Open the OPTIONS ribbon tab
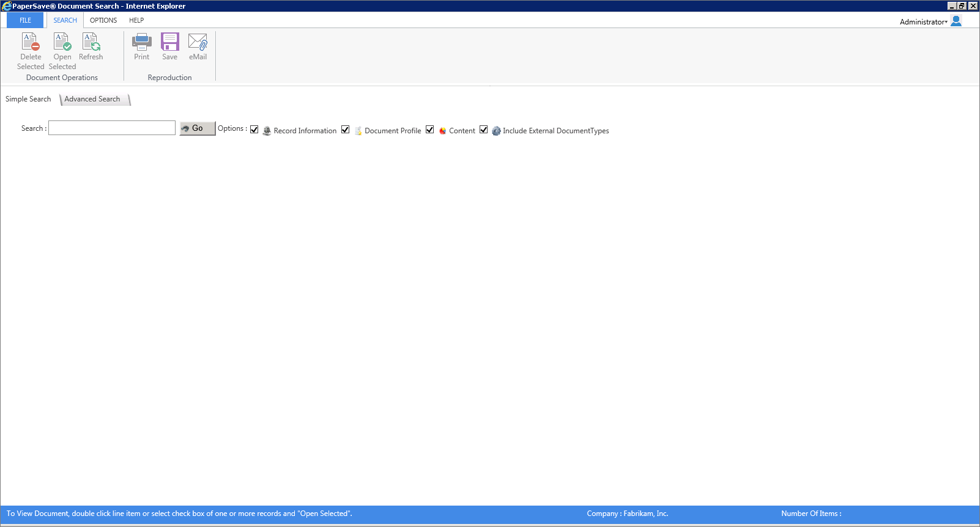Viewport: 980px width, 527px height. coord(103,20)
